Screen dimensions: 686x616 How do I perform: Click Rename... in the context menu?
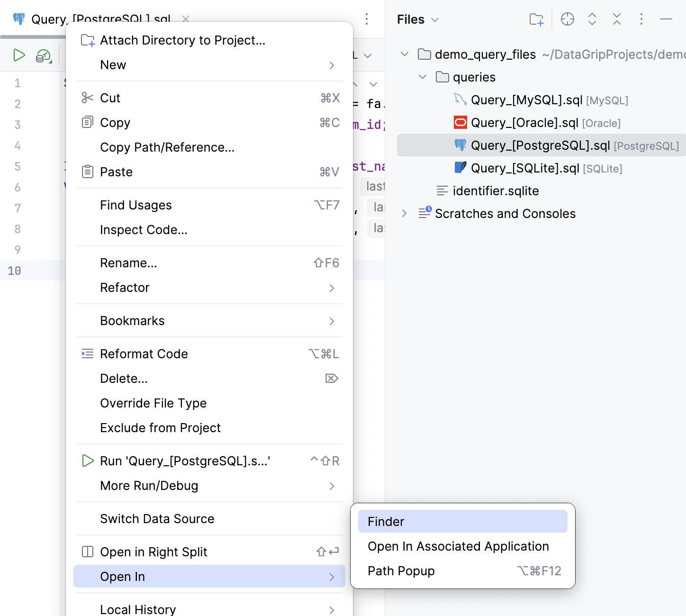[x=128, y=263]
